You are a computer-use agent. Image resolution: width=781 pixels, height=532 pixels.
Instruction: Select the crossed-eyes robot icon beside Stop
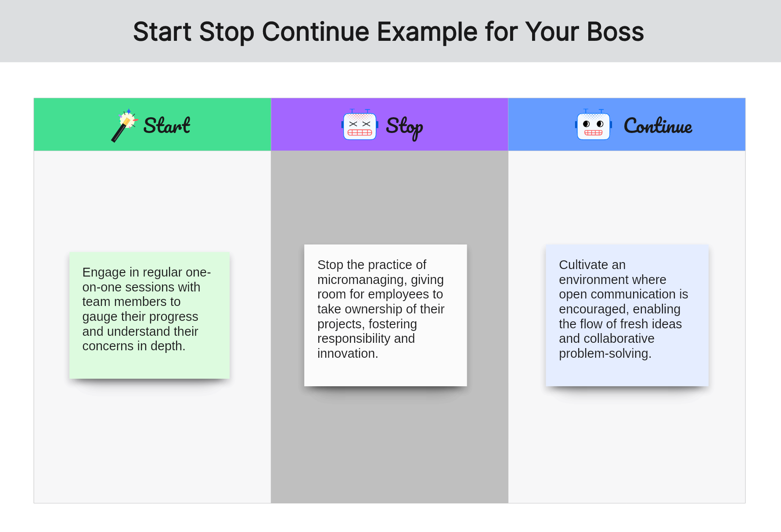pyautogui.click(x=360, y=125)
